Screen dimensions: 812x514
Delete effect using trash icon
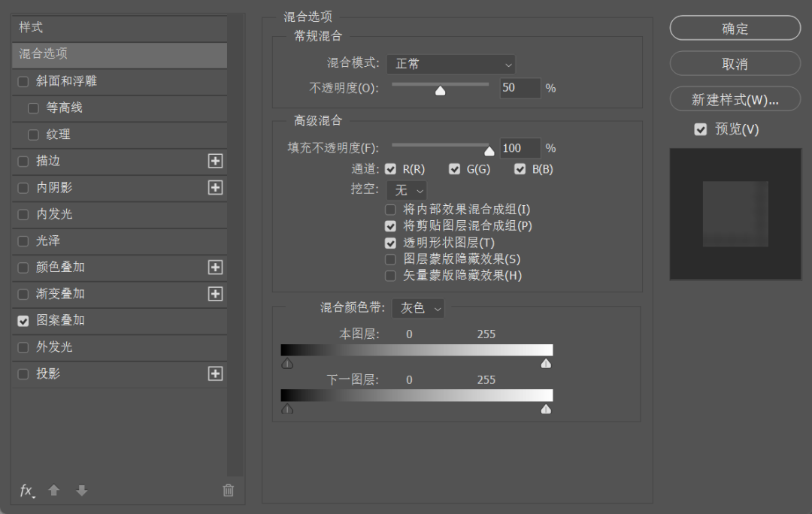pyautogui.click(x=229, y=490)
